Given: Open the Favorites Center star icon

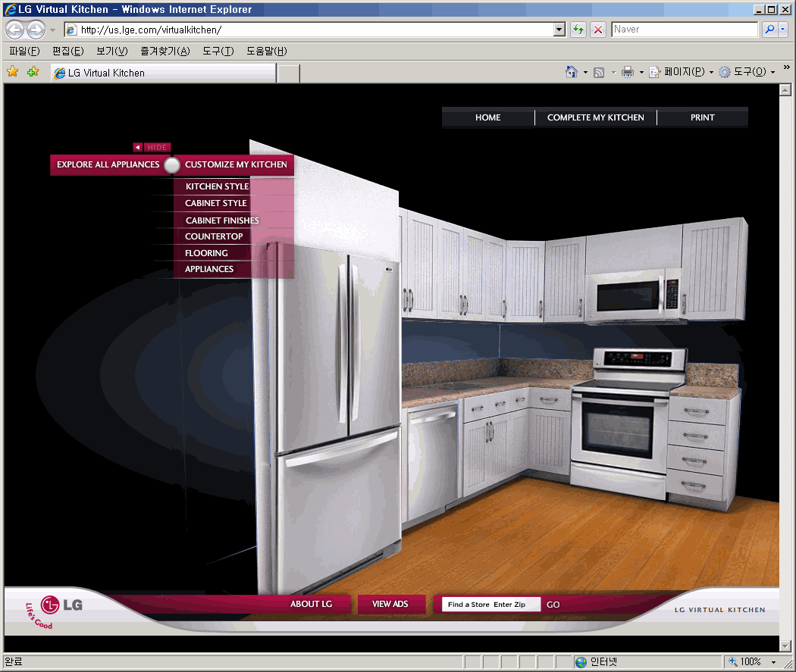Looking at the screenshot, I should click(x=13, y=72).
